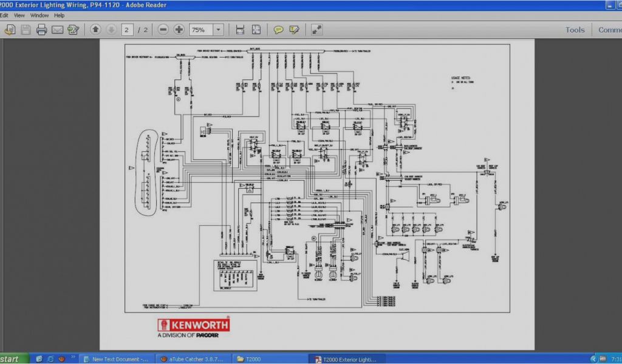Zoom in using the plus button
The height and width of the screenshot is (364, 622).
click(x=179, y=29)
